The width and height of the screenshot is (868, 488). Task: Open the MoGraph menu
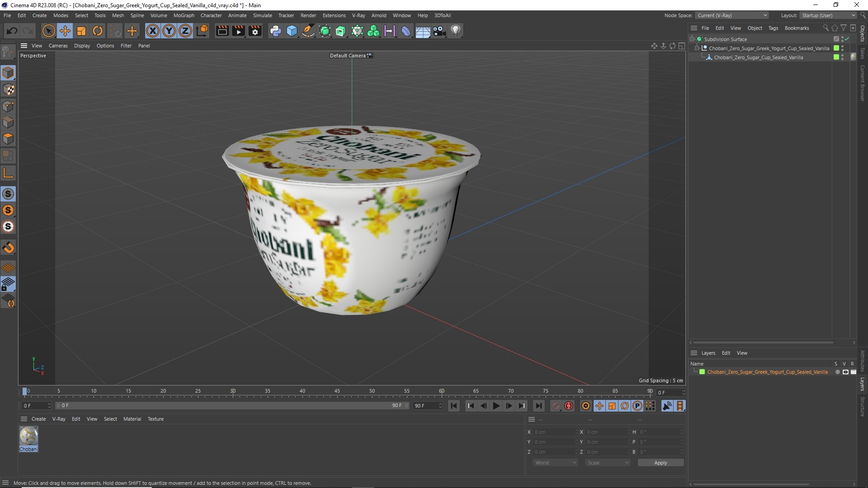click(x=184, y=15)
